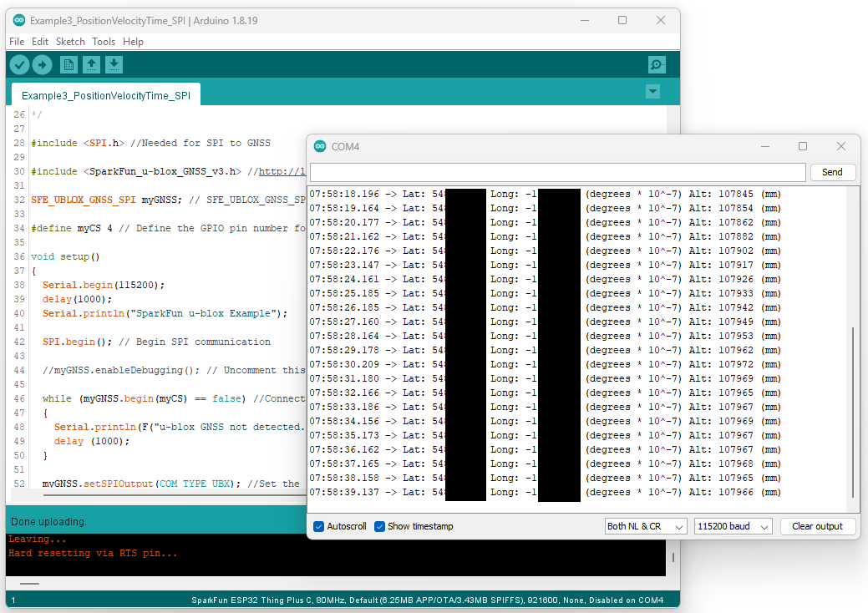This screenshot has height=613, width=868.
Task: Click the 'Leaving...' console line
Action: pyautogui.click(x=37, y=539)
